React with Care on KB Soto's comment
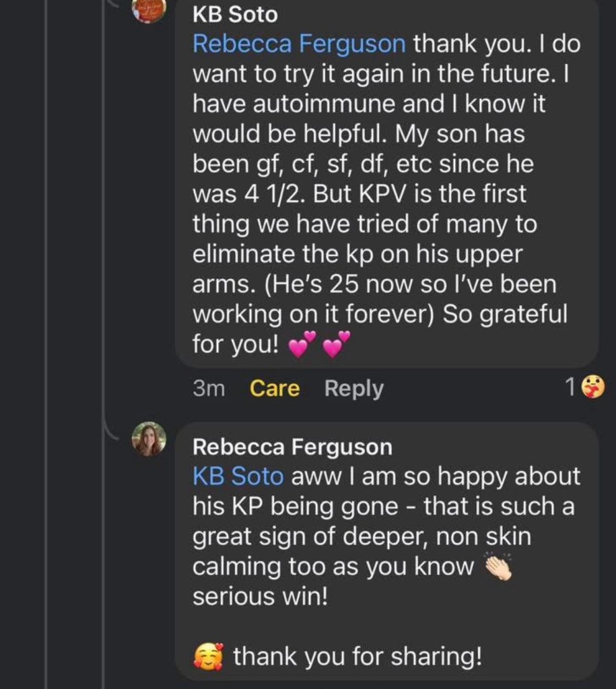 (275, 389)
